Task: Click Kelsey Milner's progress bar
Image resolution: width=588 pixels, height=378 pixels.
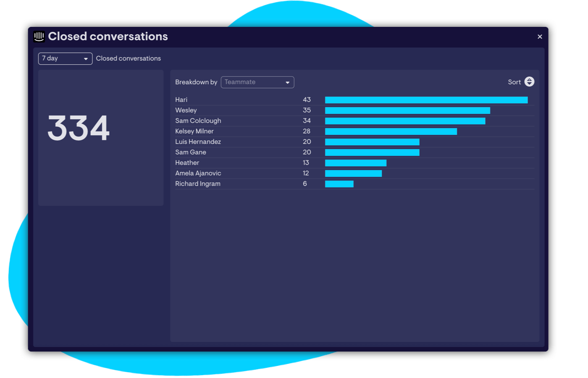Action: click(x=391, y=131)
